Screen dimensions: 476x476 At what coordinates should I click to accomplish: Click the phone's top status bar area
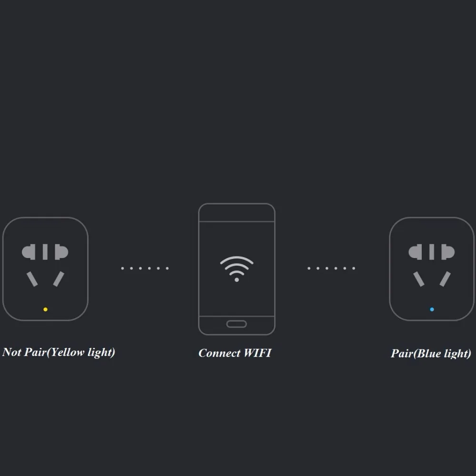click(237, 213)
